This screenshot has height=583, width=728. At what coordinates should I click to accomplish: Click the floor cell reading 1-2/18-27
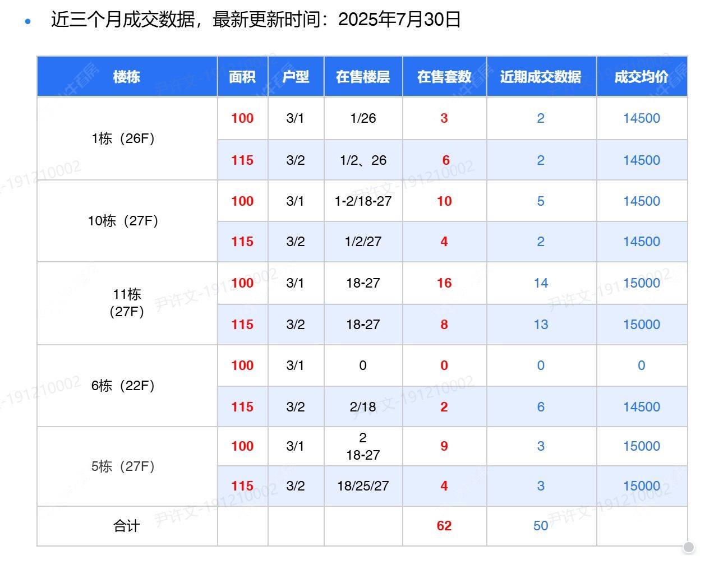point(363,201)
